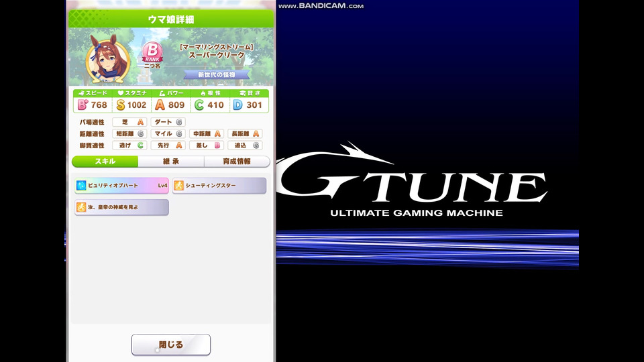Click the wisdom value 301
Screen dimensions: 644x362
click(x=254, y=105)
